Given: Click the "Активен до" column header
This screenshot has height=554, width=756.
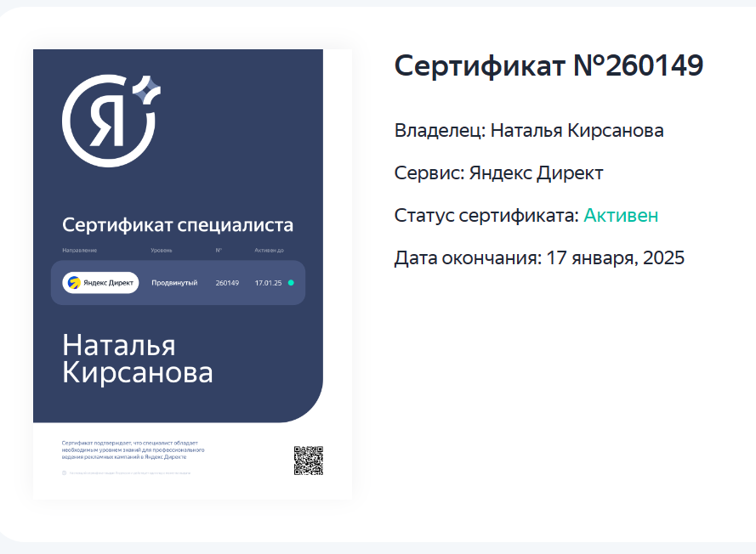Looking at the screenshot, I should 269,251.
